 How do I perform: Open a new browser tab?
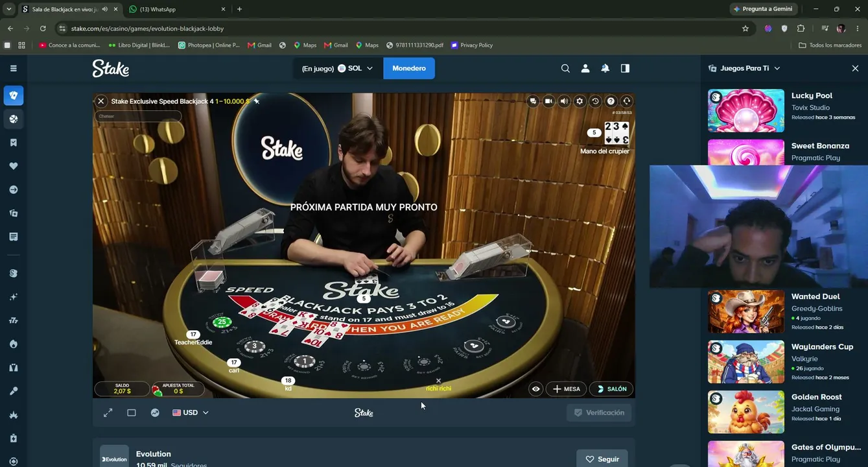(239, 9)
